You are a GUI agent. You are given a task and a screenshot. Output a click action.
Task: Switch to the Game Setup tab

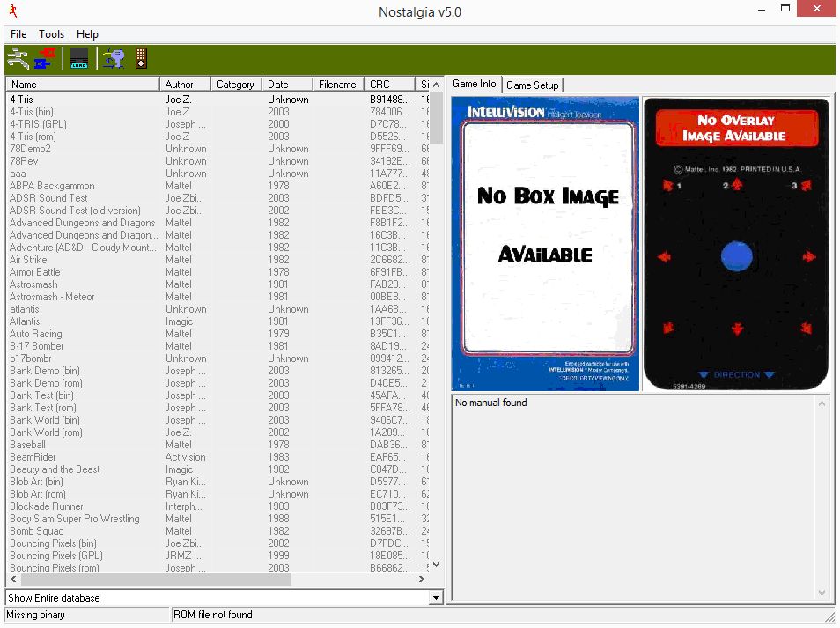[x=533, y=85]
